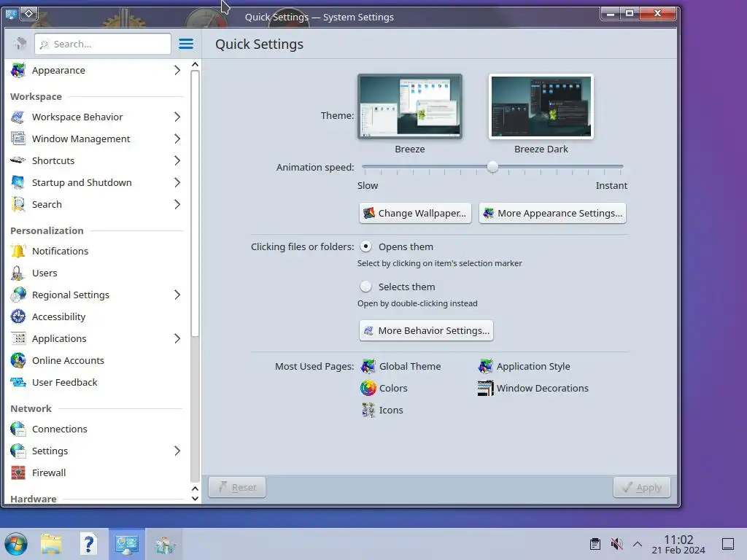Expand the Appearance chevron
The width and height of the screenshot is (747, 560).
(x=177, y=70)
